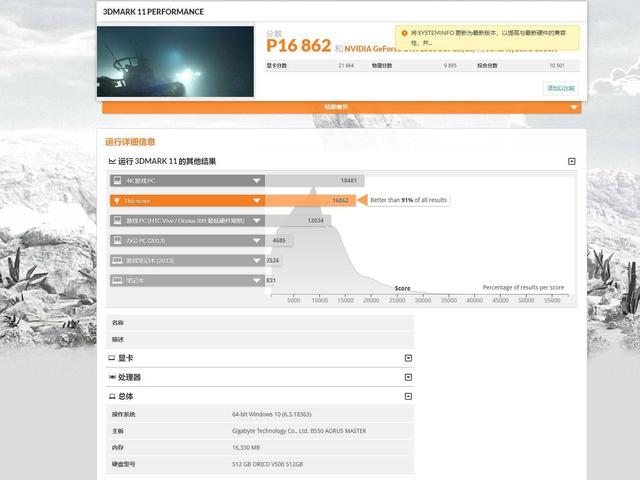Open the 4K 游戏 PC row dropdown arrow
The image size is (640, 480).
click(x=256, y=180)
